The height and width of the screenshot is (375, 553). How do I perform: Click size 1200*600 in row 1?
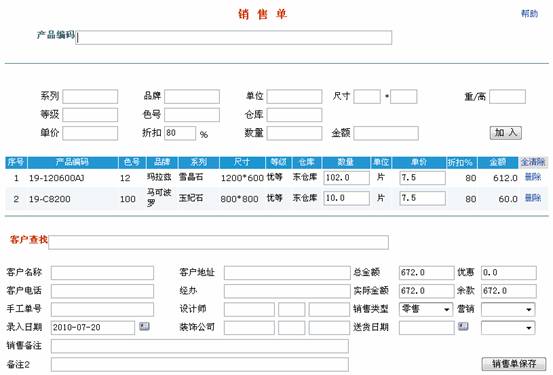[242, 178]
